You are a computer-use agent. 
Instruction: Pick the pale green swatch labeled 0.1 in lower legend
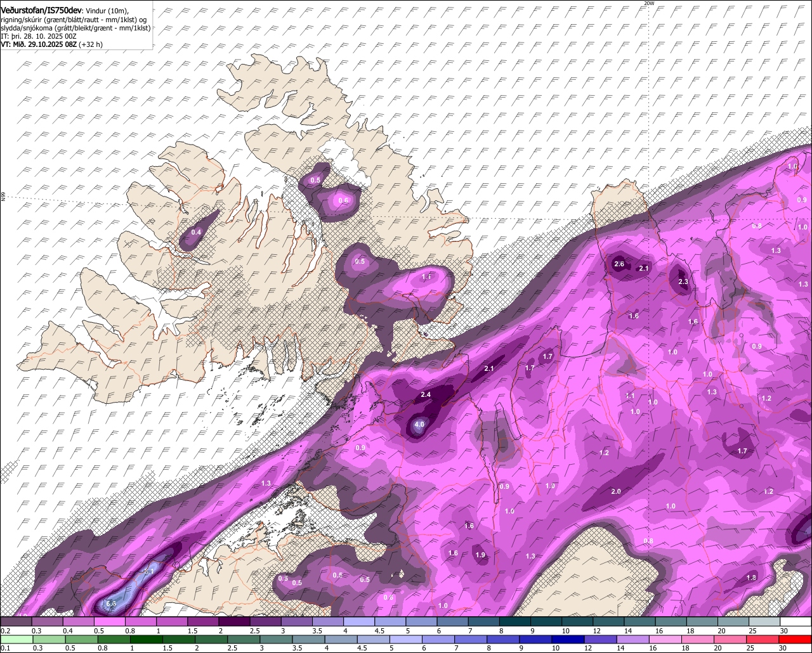16,640
